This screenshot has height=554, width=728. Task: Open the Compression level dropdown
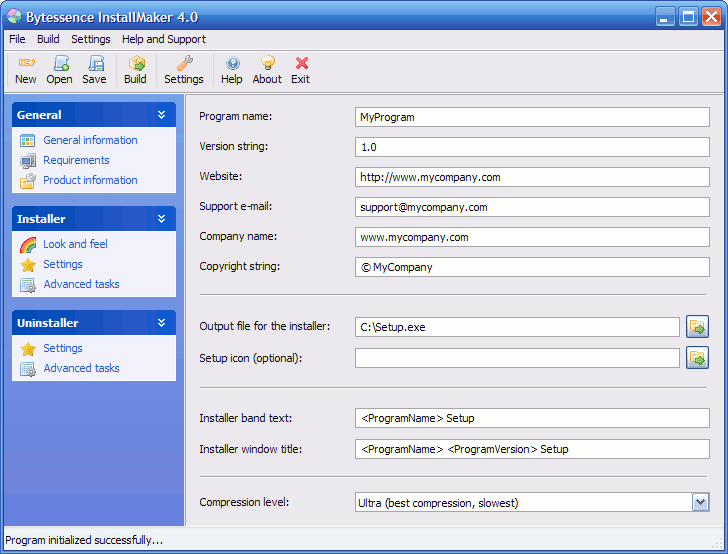click(x=700, y=503)
